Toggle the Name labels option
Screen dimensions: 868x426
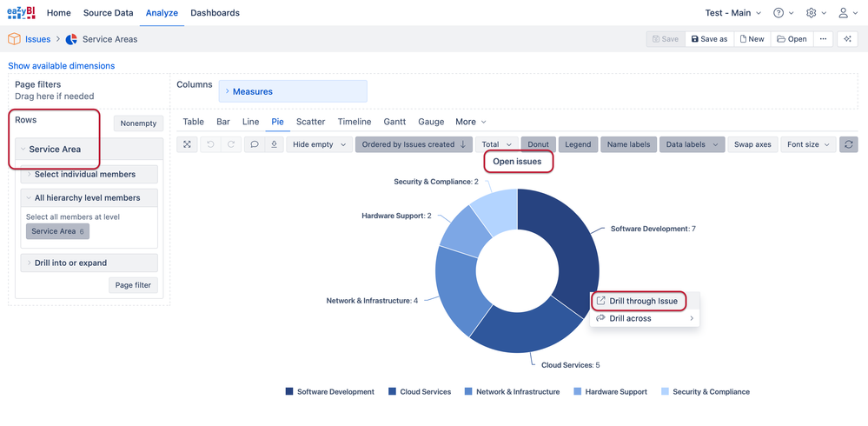(628, 144)
